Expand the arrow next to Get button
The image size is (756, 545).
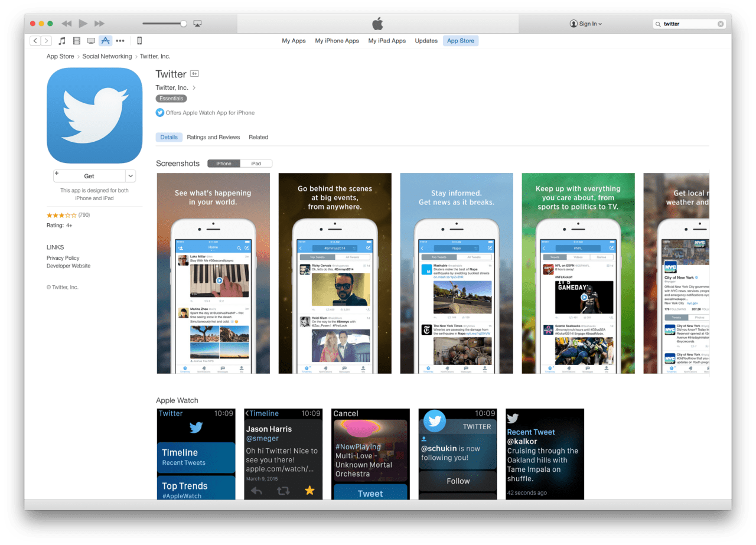click(x=131, y=176)
